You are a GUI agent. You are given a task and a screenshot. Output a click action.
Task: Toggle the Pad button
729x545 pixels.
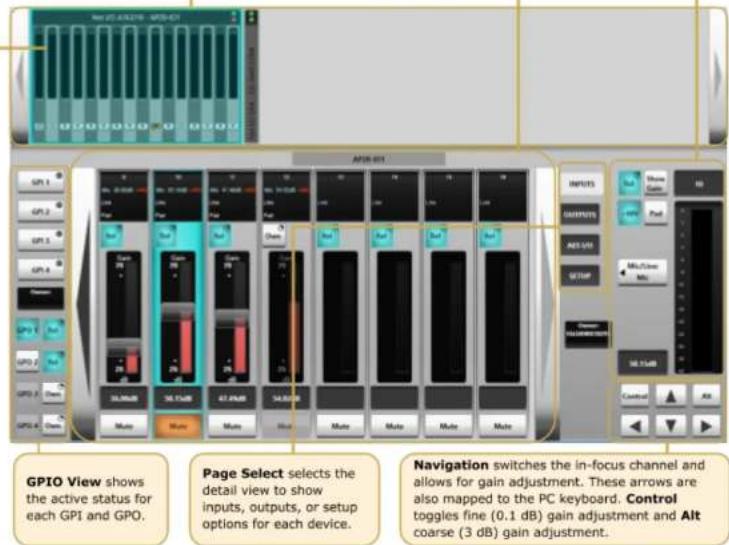click(656, 213)
